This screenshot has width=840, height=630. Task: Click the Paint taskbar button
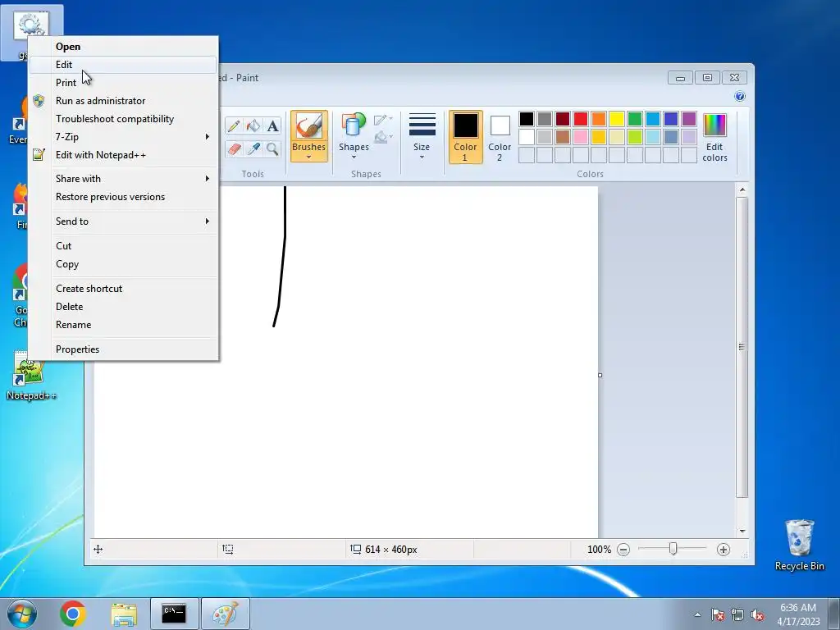pos(226,614)
